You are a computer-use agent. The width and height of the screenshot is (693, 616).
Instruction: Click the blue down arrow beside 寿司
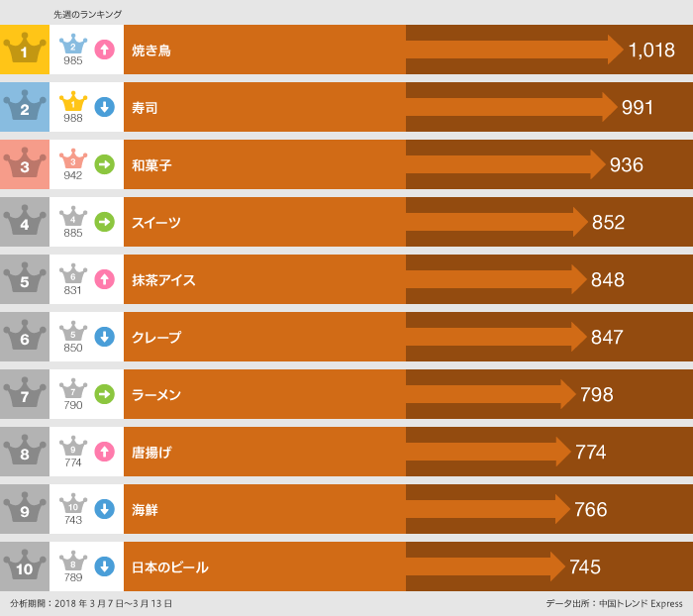click(104, 107)
